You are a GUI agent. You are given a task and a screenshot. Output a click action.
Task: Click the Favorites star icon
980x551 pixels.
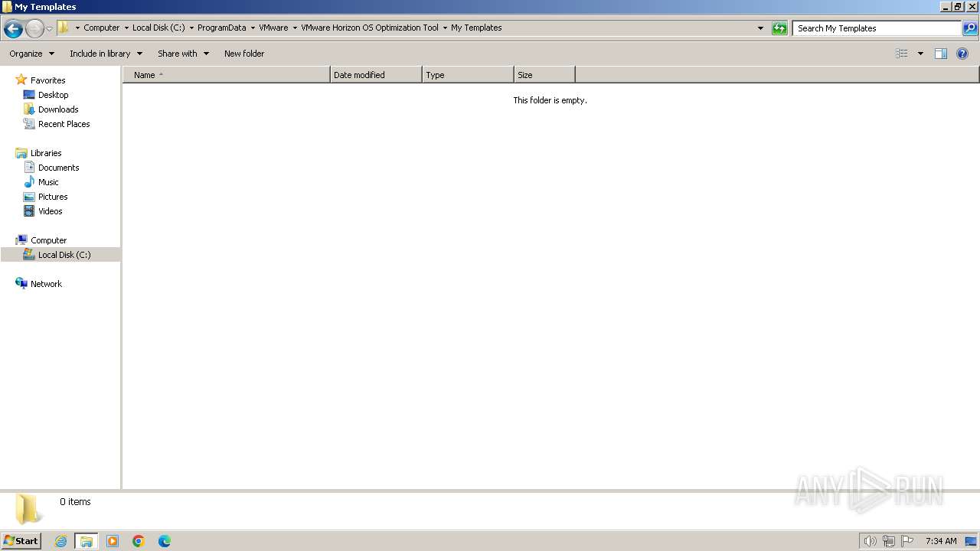pyautogui.click(x=21, y=80)
